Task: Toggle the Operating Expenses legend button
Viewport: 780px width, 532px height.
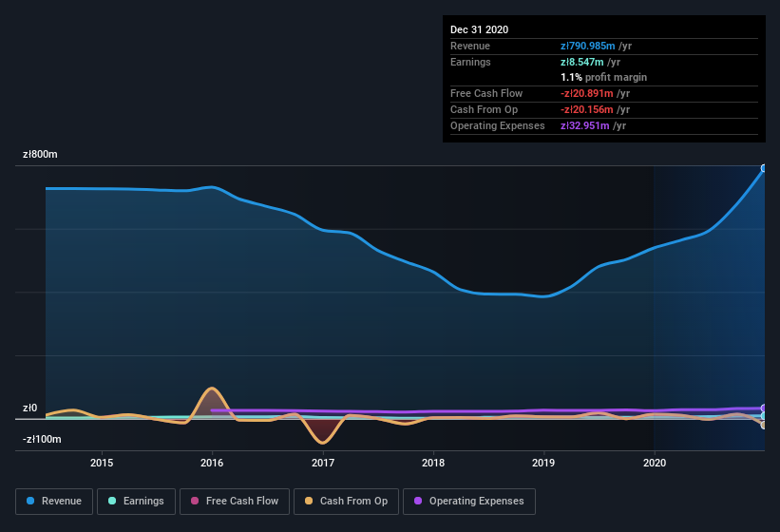Action: (469, 502)
